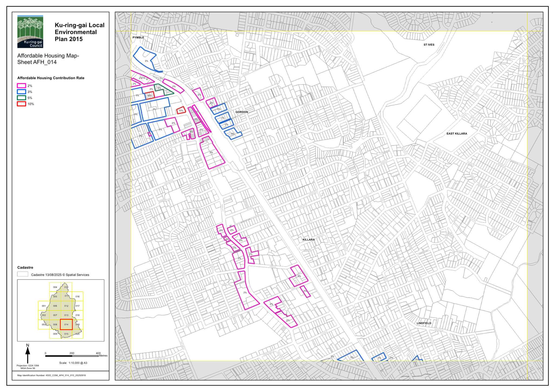
Task: Select sheet 015 in the index map
Action: click(66, 334)
